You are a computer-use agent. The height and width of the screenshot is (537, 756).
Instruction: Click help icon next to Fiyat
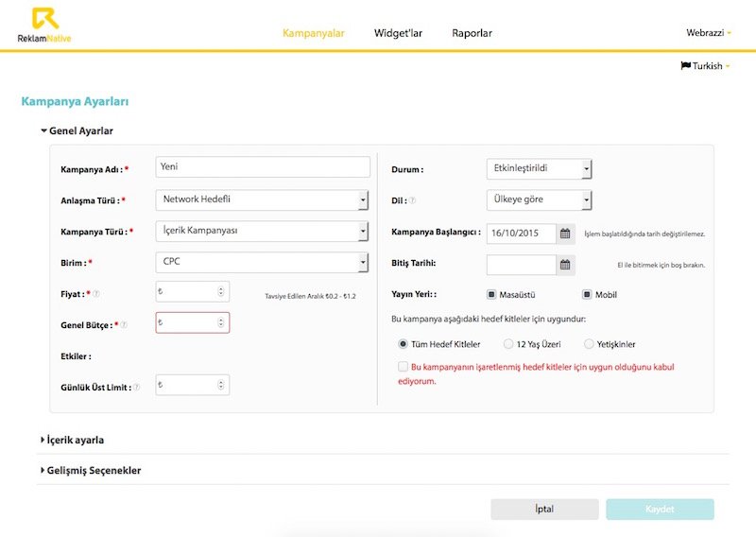(x=96, y=294)
